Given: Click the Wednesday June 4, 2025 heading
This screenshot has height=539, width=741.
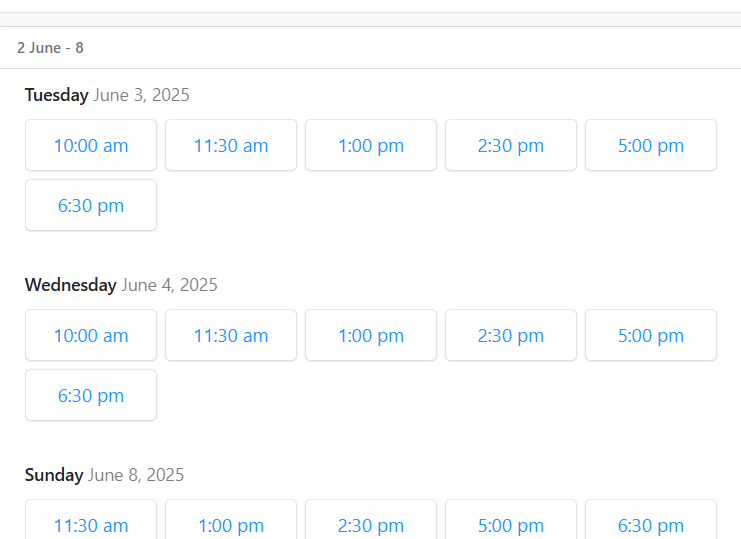Looking at the screenshot, I should pyautogui.click(x=121, y=285).
